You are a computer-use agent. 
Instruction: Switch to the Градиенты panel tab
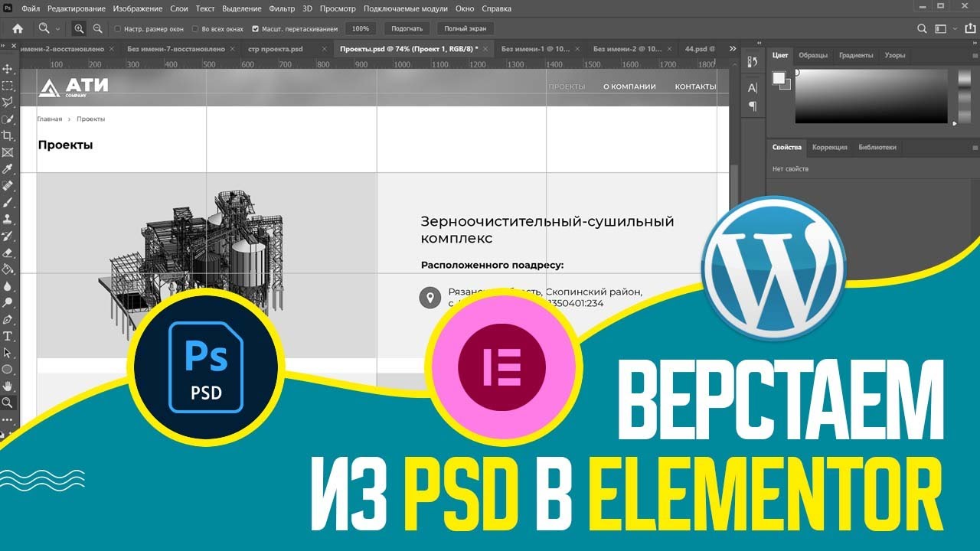[855, 56]
